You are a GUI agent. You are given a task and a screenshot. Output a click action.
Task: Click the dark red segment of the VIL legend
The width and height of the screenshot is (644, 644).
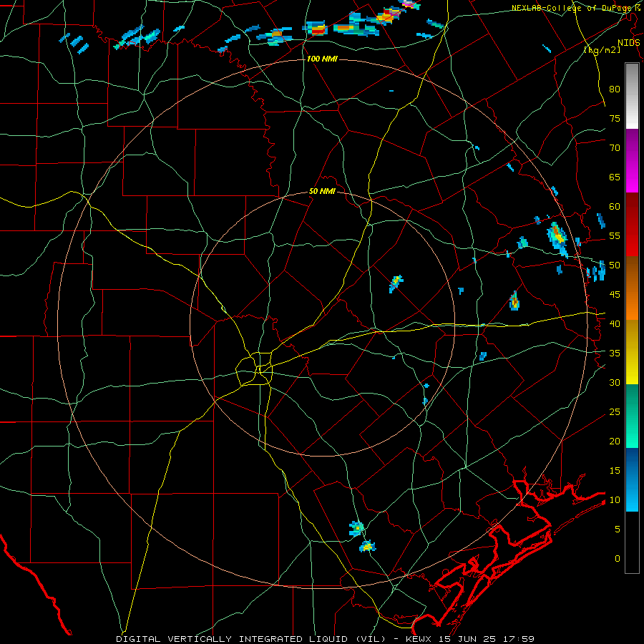coord(632,224)
